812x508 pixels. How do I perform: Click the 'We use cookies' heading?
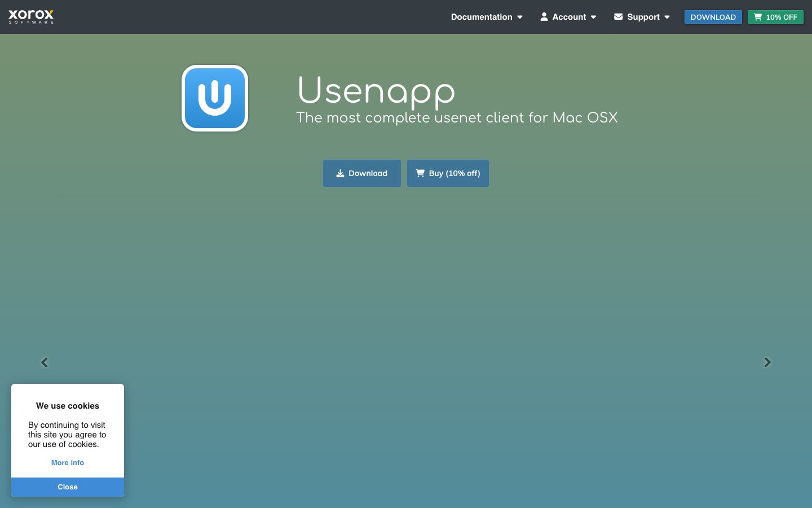click(x=68, y=406)
